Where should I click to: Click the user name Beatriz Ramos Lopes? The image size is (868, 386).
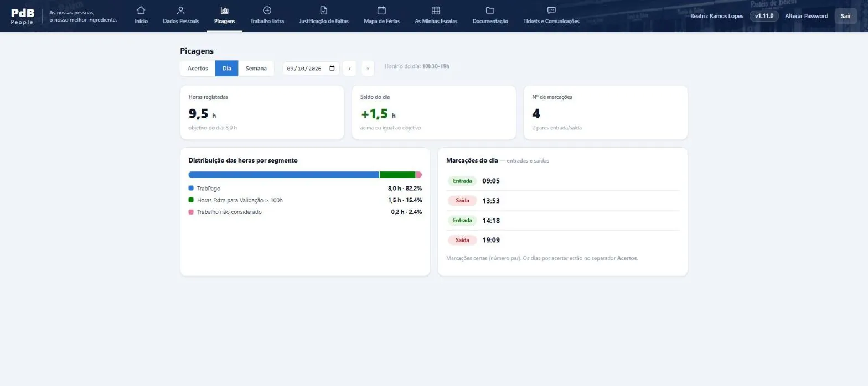717,16
